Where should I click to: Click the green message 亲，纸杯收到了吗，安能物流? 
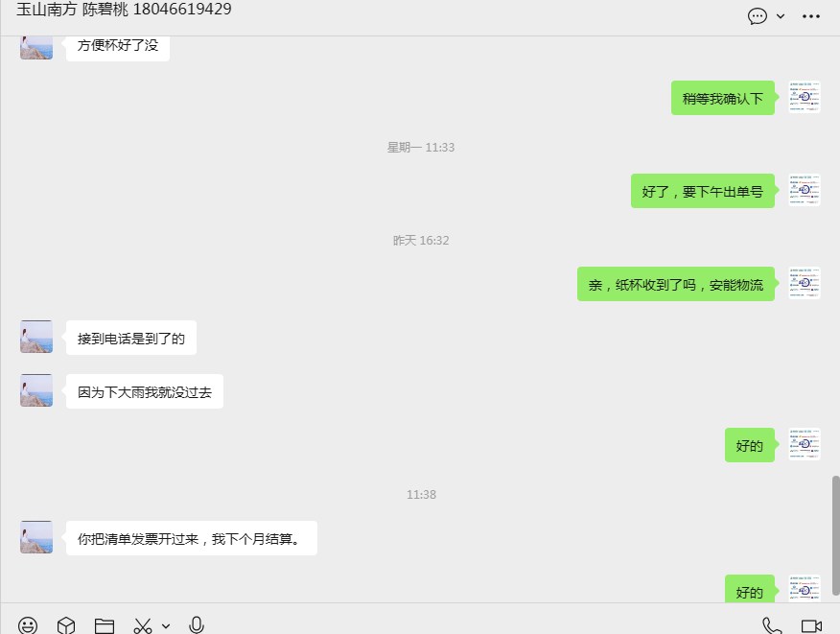[675, 284]
